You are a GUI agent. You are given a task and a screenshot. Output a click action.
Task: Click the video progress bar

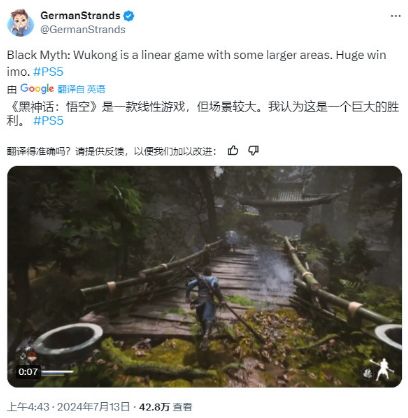click(x=57, y=372)
